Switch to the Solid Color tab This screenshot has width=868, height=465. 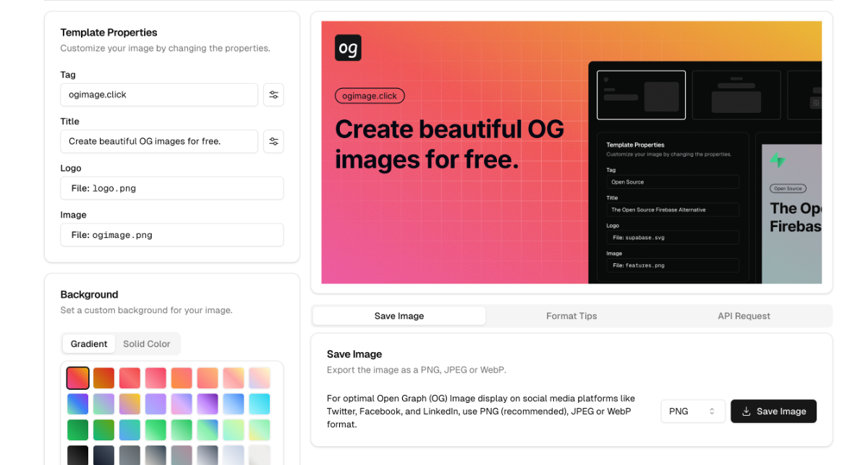click(x=147, y=344)
